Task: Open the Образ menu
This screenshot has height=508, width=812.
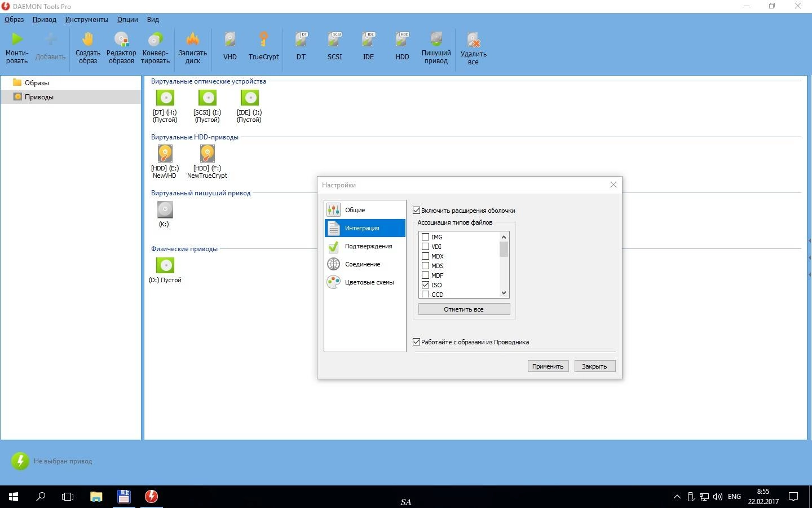Action: 14,19
